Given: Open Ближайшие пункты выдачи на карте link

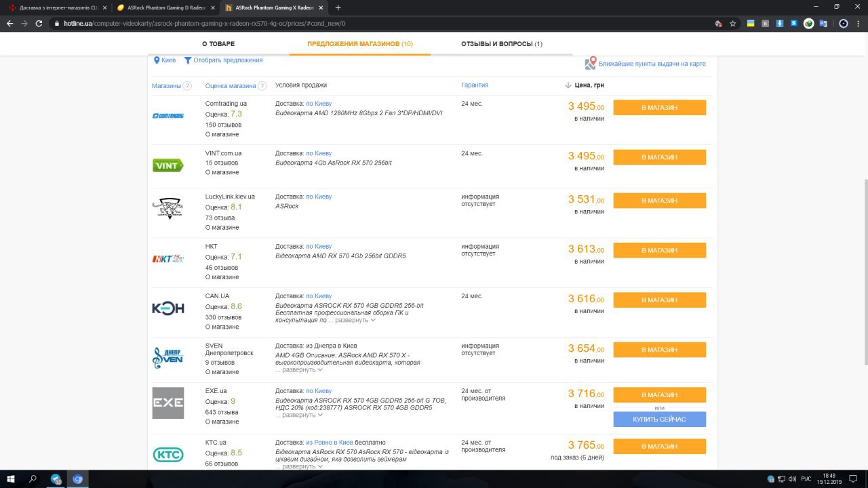Looking at the screenshot, I should (652, 64).
